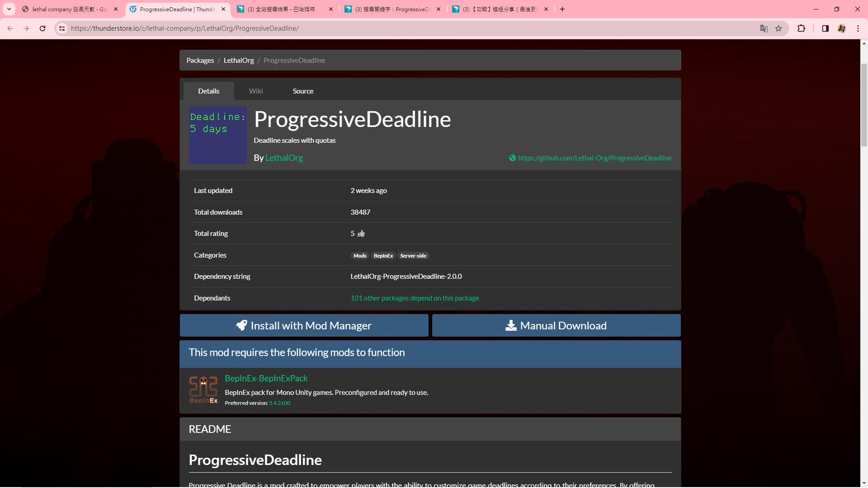
Task: Click Install with Mod Manager button
Action: (304, 325)
